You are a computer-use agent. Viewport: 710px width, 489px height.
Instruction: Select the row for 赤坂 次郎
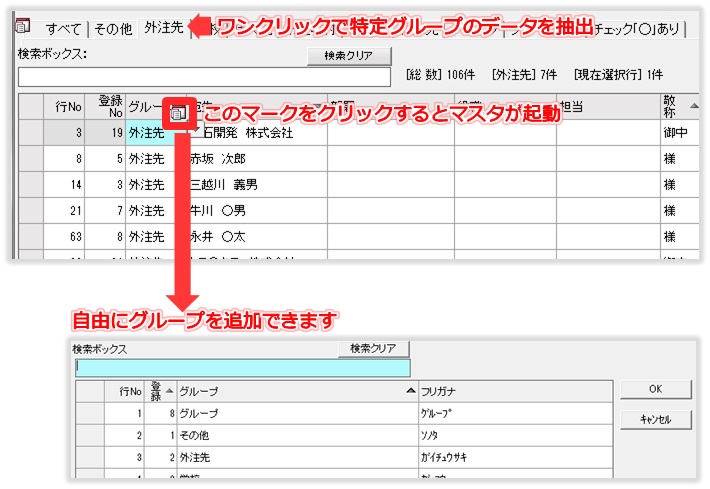click(230, 159)
